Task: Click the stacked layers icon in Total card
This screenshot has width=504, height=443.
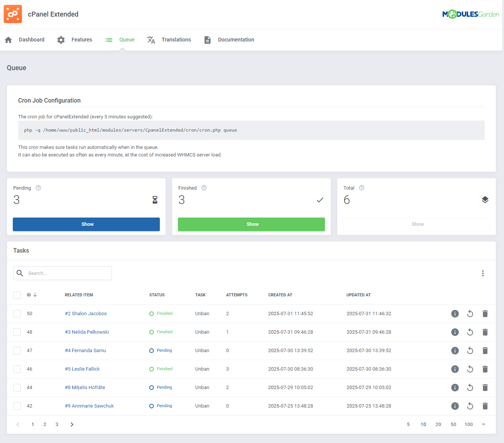Action: pos(485,200)
